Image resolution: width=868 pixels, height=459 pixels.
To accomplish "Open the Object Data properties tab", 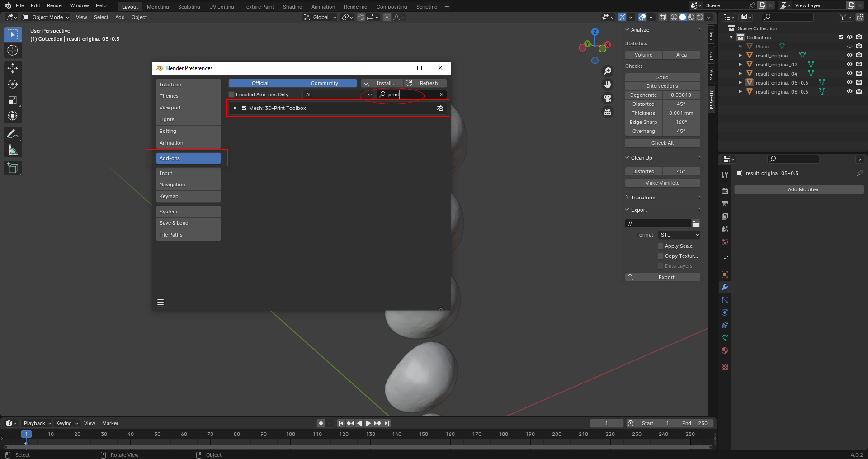I will pos(725,338).
